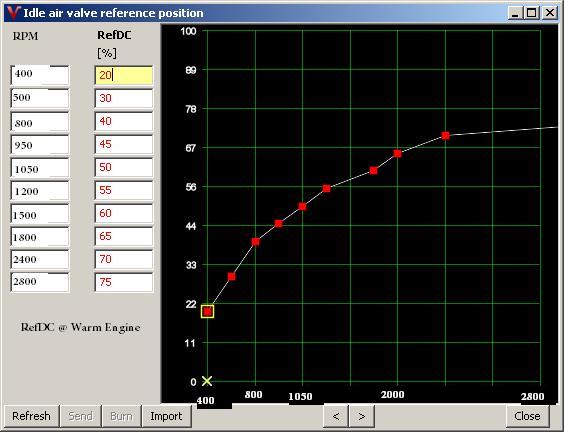
Task: Select the yellow-highlighted graph point at 400 RPM
Action: [x=207, y=312]
